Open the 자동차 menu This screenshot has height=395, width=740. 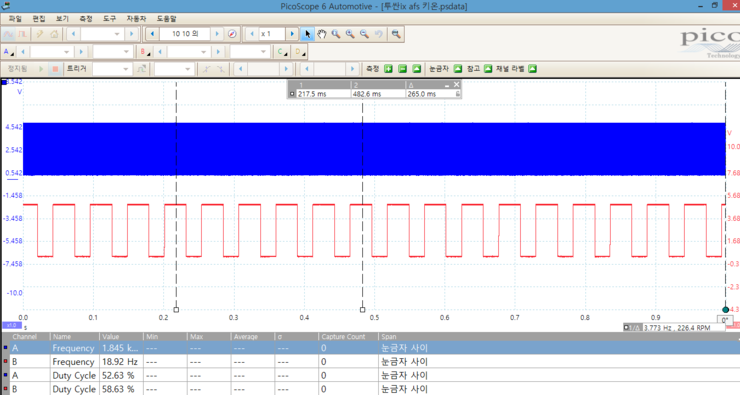click(136, 18)
